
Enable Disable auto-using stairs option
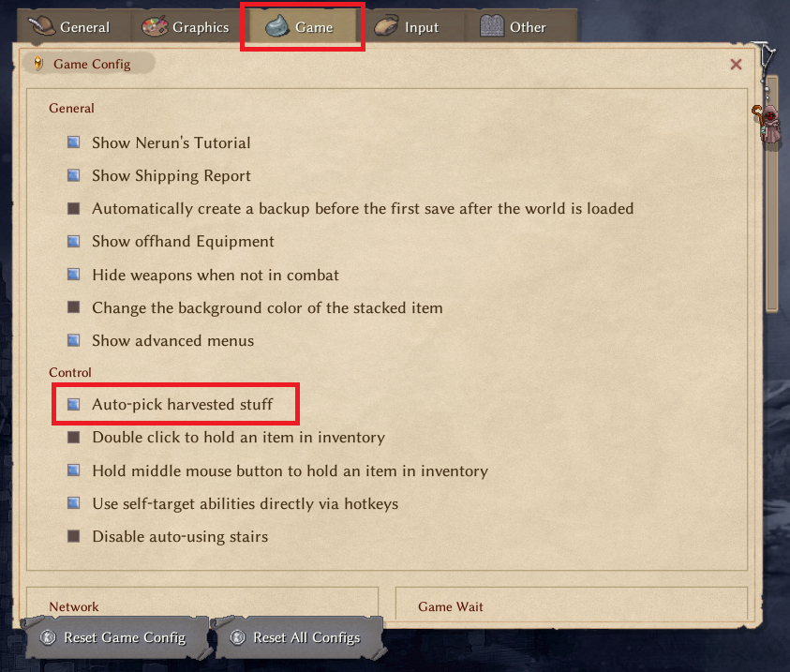tap(73, 536)
